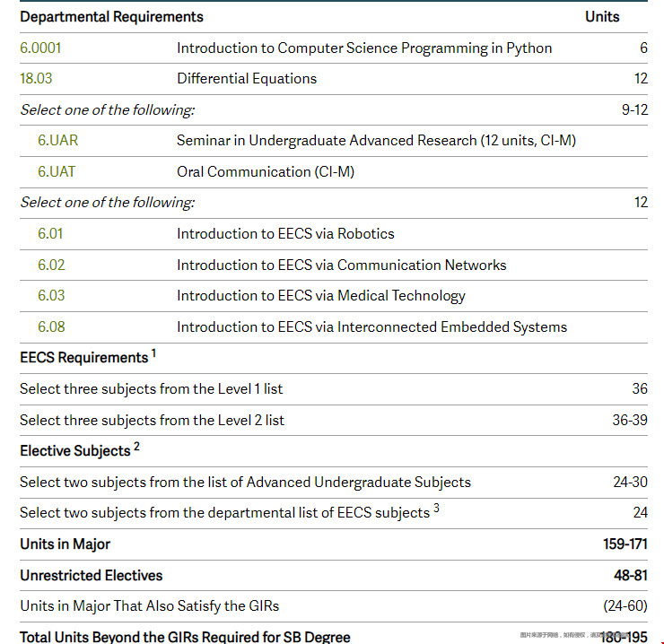The width and height of the screenshot is (664, 644).
Task: Open the 6.0001 course link
Action: coord(40,48)
